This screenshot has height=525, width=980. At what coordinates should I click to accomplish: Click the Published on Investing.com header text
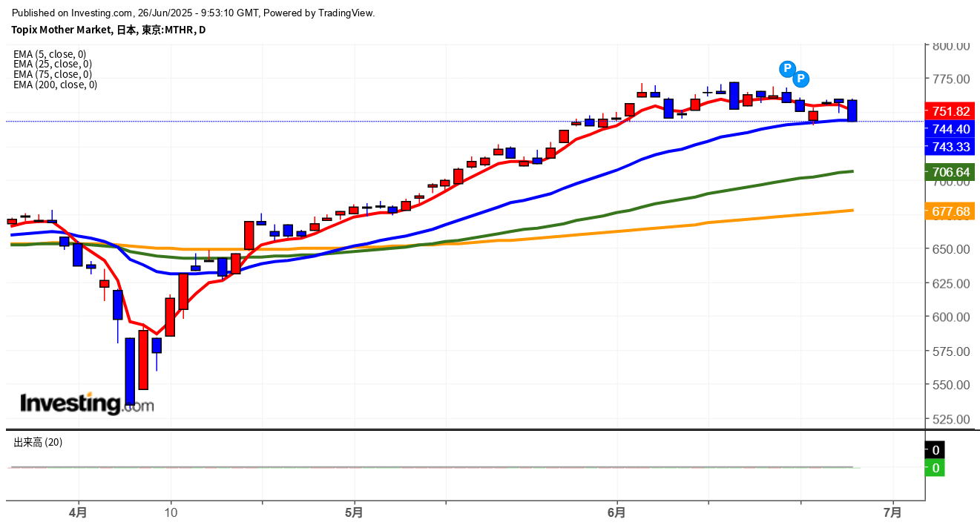pyautogui.click(x=194, y=13)
